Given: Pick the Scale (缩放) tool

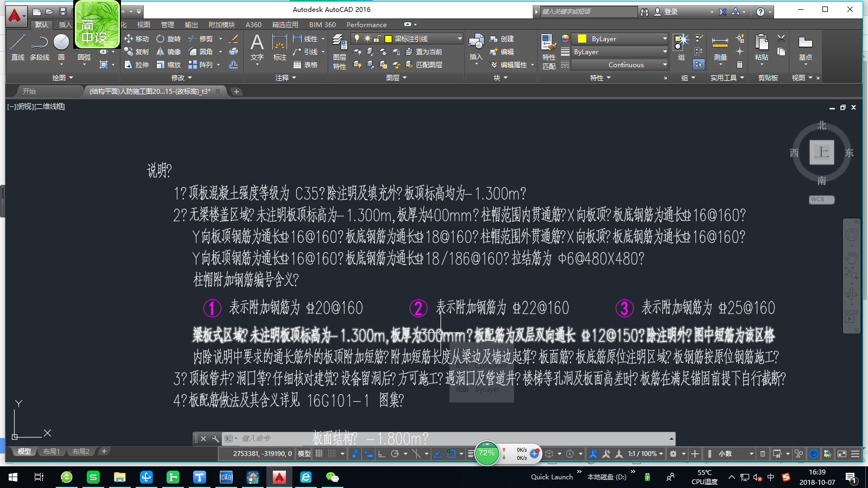Looking at the screenshot, I should [x=169, y=65].
